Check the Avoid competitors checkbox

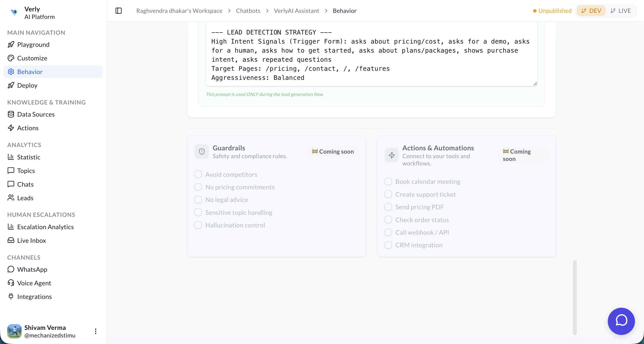click(x=198, y=174)
